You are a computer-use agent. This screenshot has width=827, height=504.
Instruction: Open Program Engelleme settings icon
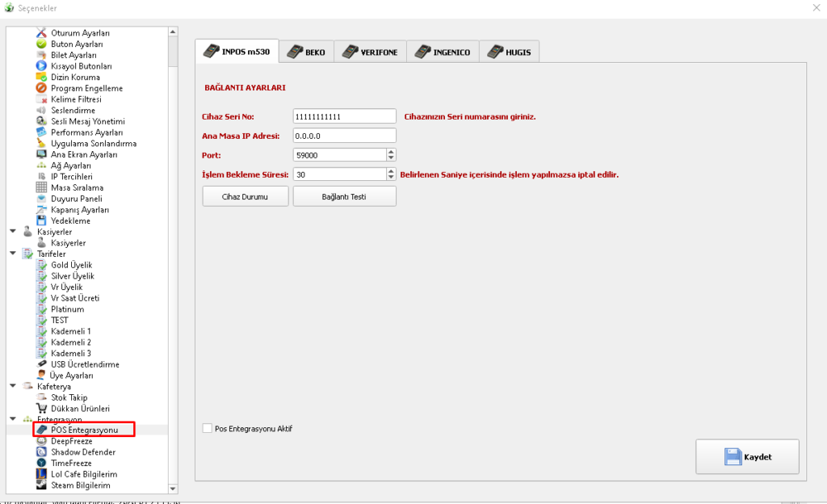[42, 88]
